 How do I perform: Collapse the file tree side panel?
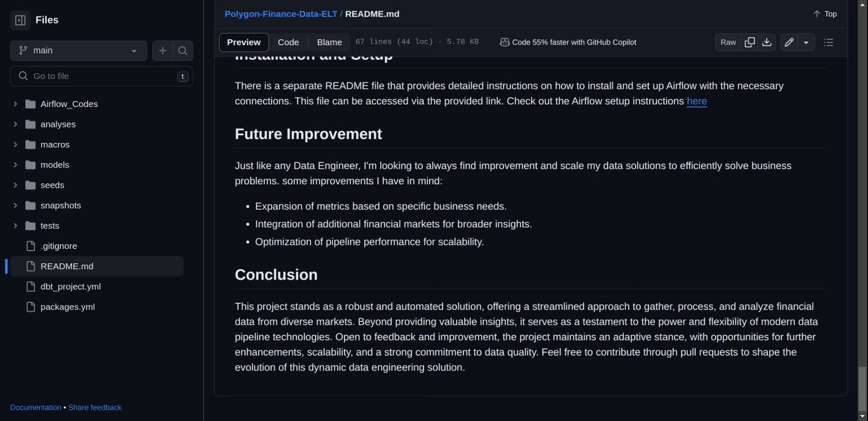(20, 20)
